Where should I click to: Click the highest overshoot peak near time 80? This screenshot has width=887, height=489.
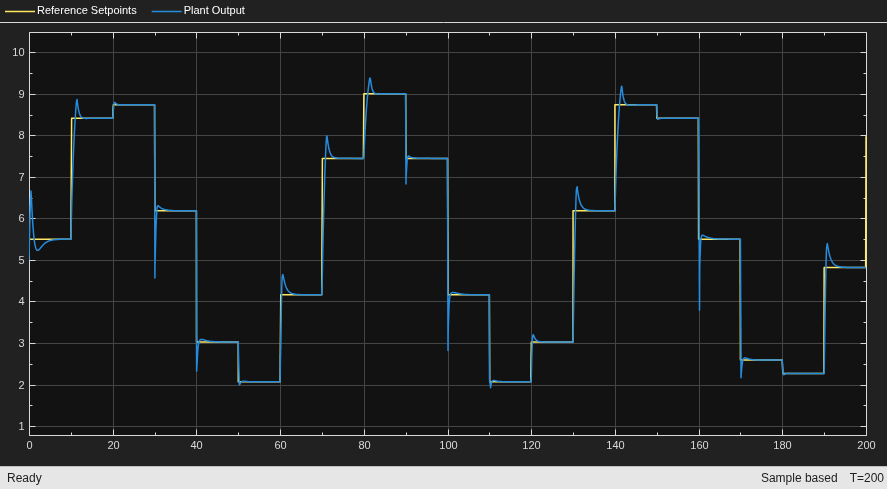(370, 79)
